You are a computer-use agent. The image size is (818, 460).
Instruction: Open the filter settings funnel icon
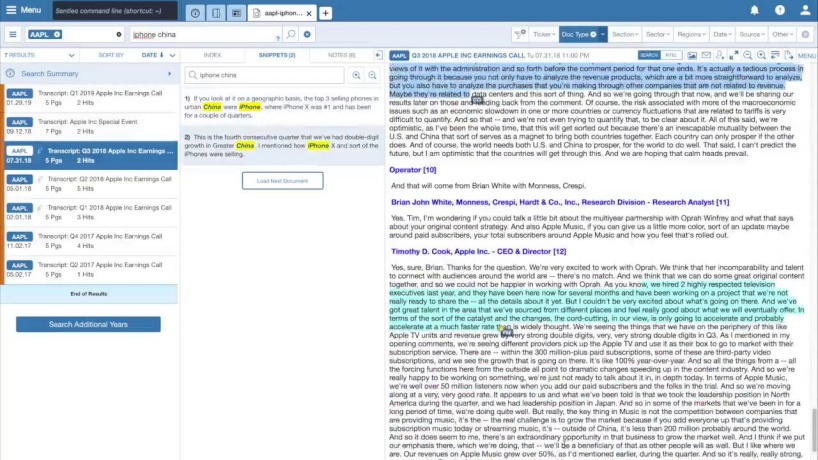(520, 34)
